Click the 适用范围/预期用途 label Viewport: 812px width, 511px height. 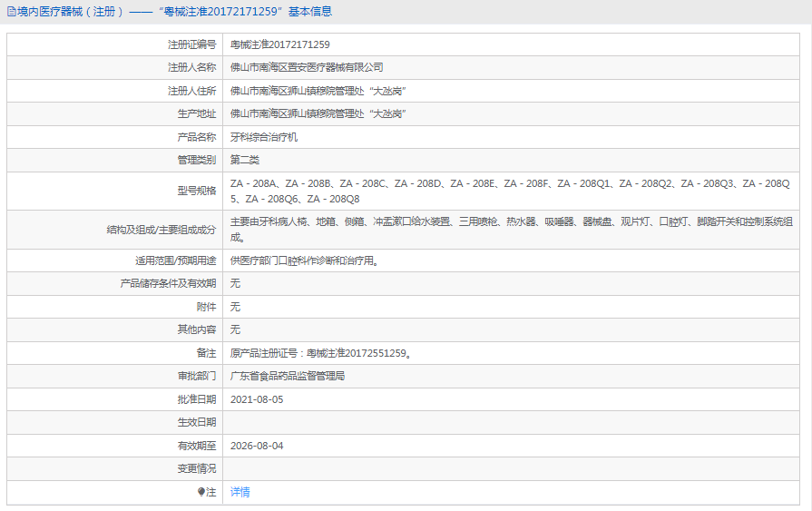(175, 260)
